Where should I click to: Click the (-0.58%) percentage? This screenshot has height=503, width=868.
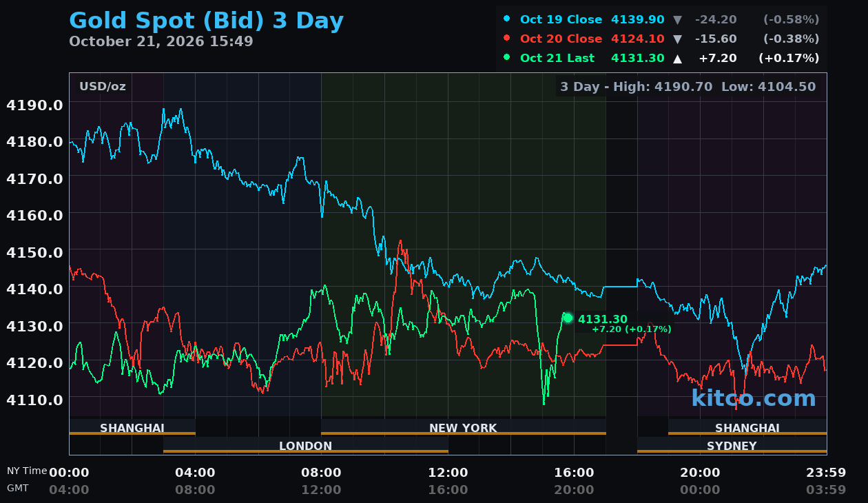pyautogui.click(x=792, y=19)
